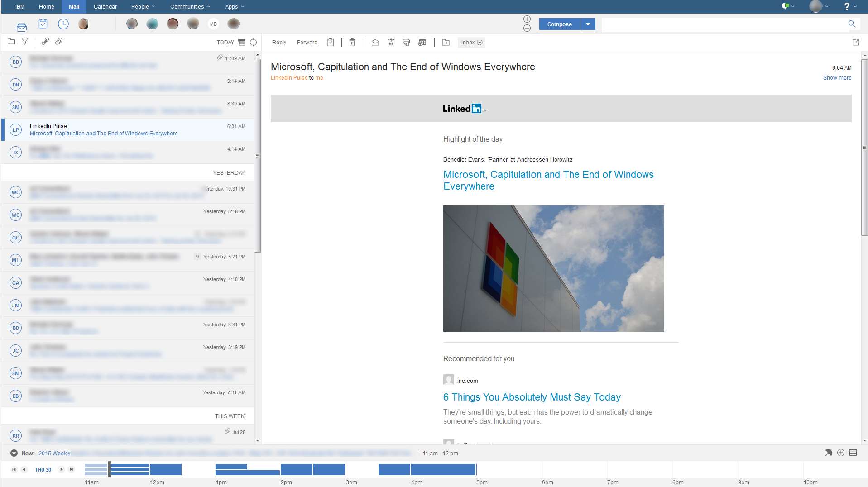Open message in new window icon
Screen dimensions: 868x487
pyautogui.click(x=856, y=42)
